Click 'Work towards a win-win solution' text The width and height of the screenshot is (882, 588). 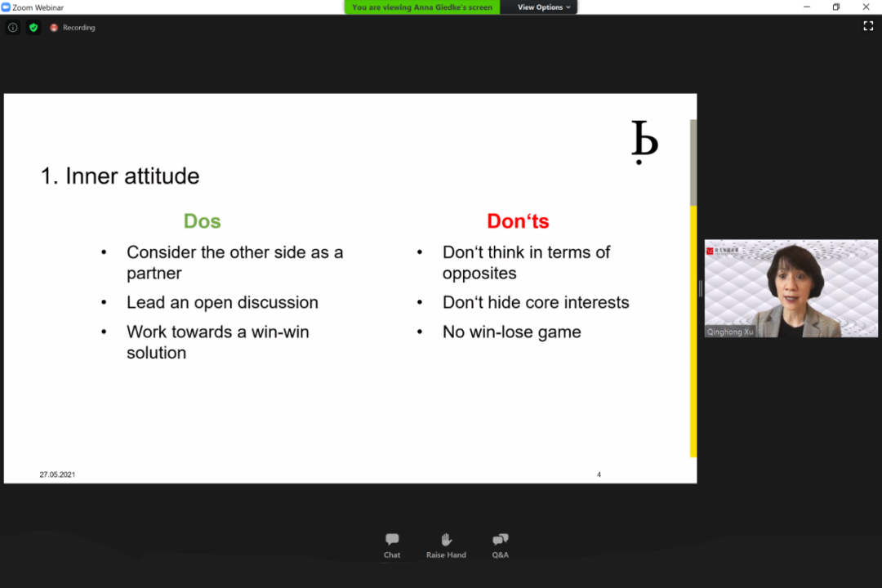point(218,342)
